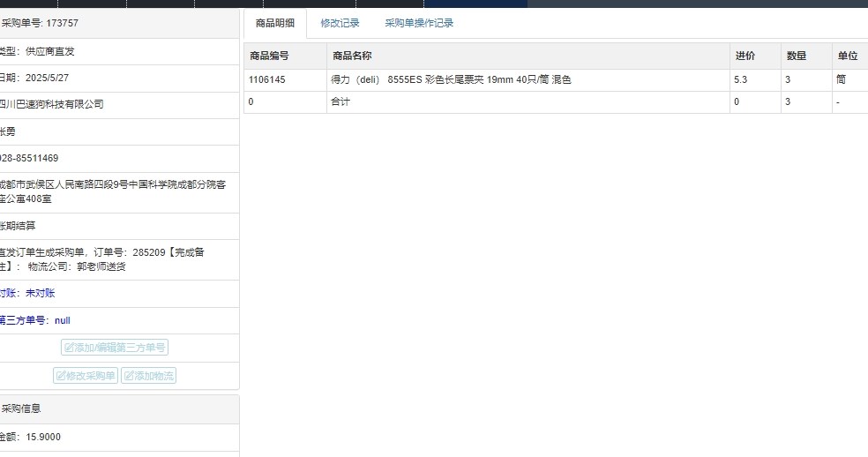Open the 采购单操作记录 tab
The height and width of the screenshot is (457, 868).
pyautogui.click(x=419, y=23)
